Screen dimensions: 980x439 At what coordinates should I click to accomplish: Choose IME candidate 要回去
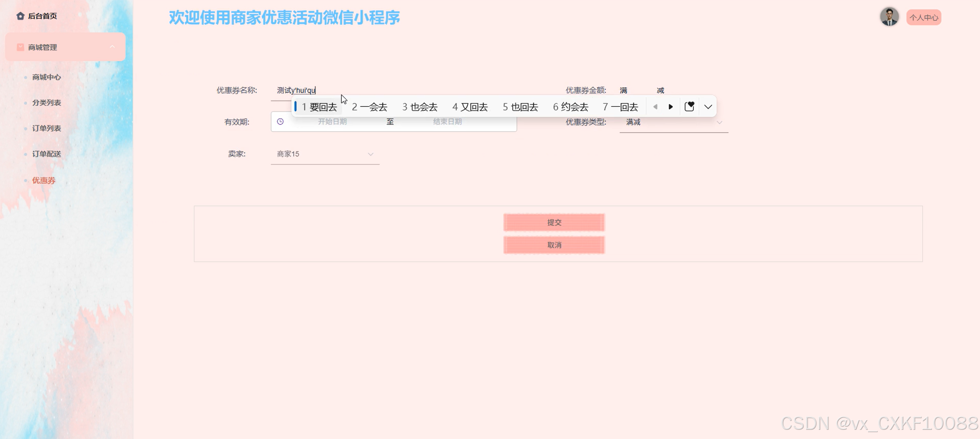click(319, 107)
